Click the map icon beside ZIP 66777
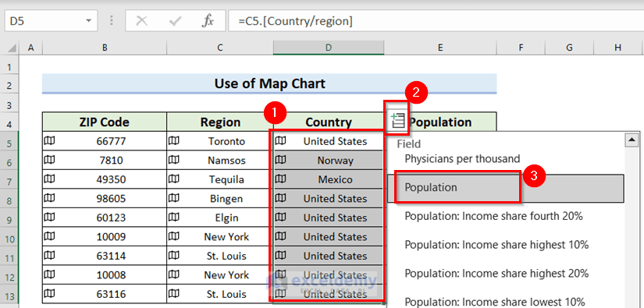 (x=49, y=141)
